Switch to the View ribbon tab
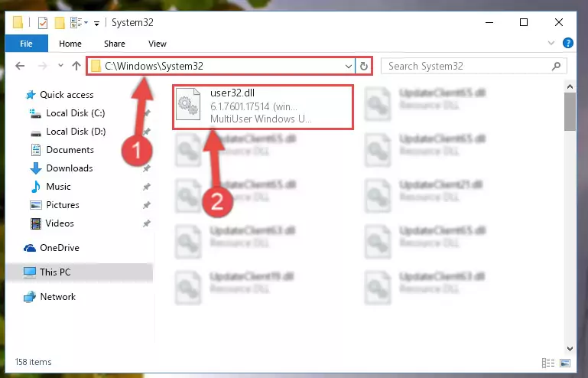Image resolution: width=588 pixels, height=378 pixels. point(158,44)
